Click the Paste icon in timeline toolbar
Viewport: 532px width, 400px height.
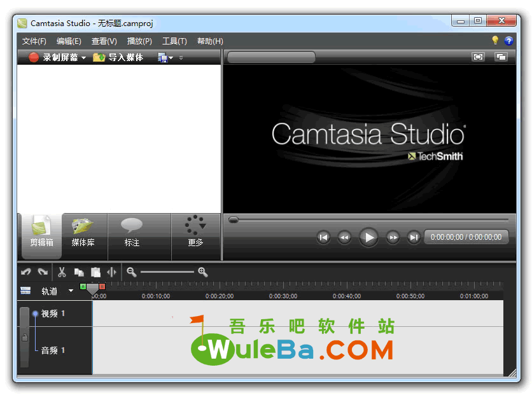(x=95, y=272)
